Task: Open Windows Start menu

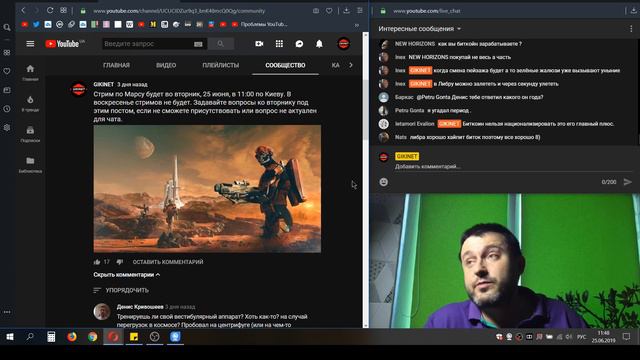Action: click(10, 337)
